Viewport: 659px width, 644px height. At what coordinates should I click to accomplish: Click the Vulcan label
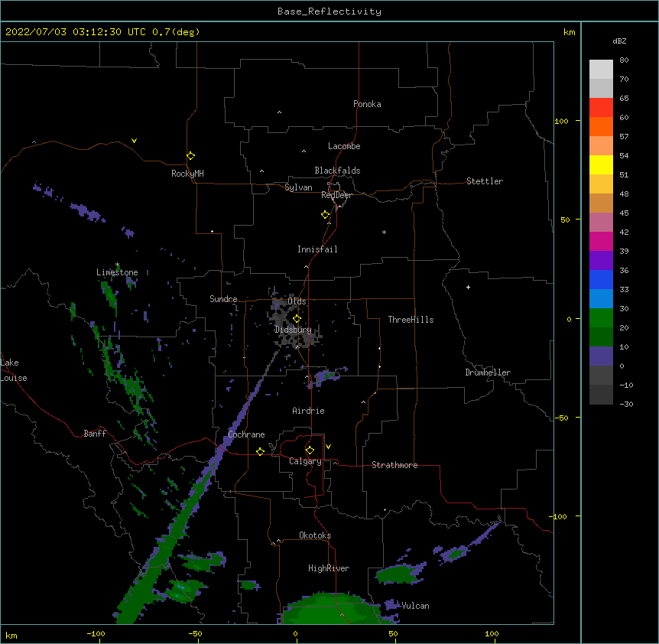coord(415,606)
